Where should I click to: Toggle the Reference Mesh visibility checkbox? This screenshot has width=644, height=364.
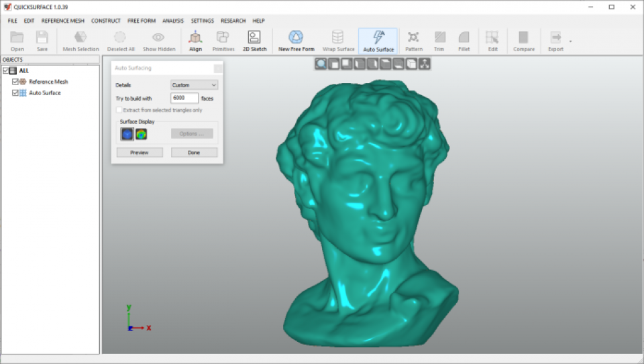[15, 82]
